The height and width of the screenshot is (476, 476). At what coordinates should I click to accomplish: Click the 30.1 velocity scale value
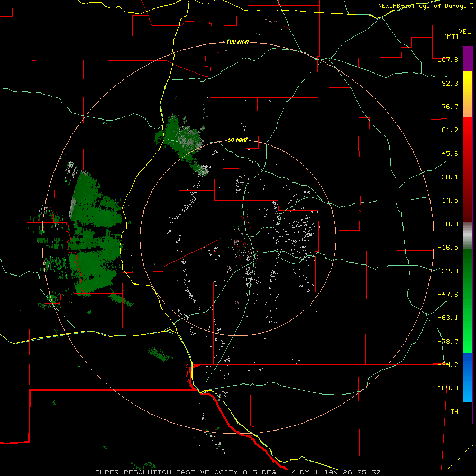click(x=450, y=177)
